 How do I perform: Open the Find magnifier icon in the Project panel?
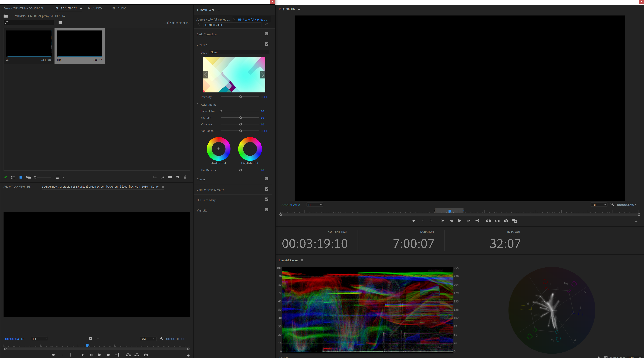pyautogui.click(x=162, y=177)
